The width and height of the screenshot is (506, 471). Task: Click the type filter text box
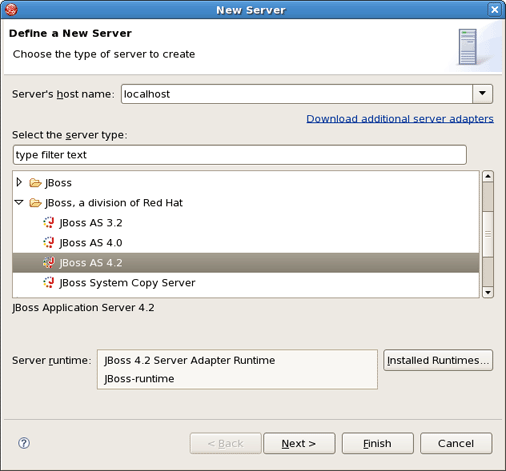tap(240, 155)
